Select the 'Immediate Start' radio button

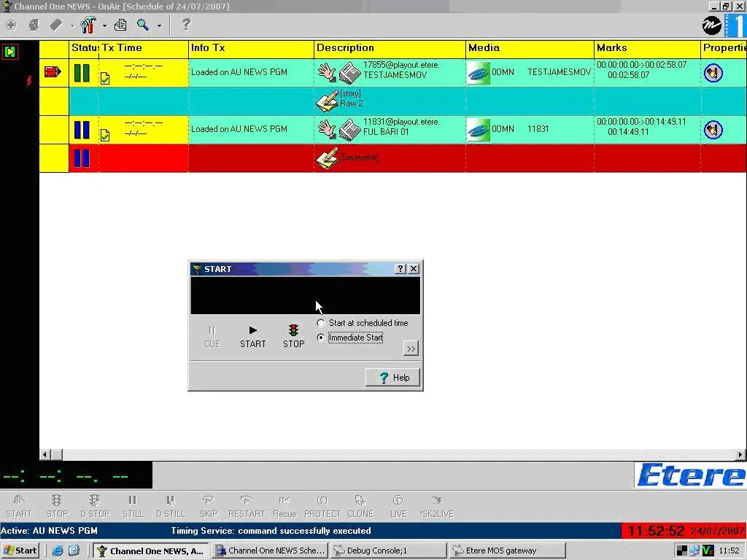click(x=321, y=338)
